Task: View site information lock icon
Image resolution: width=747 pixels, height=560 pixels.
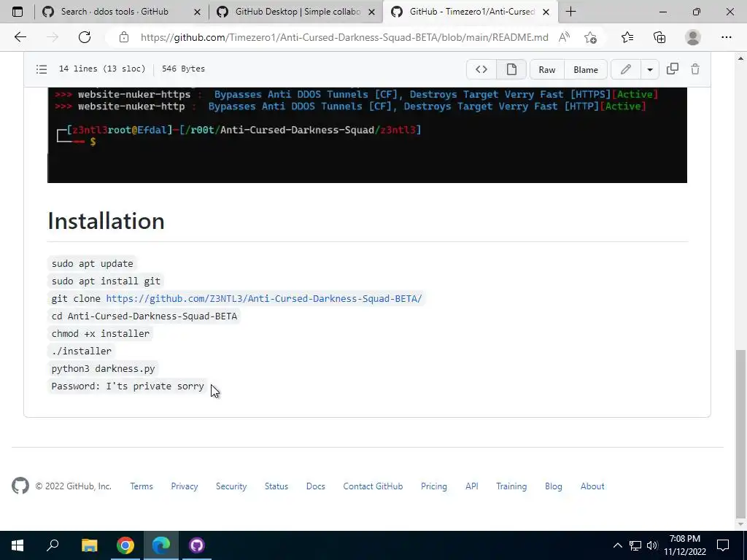Action: pos(123,37)
